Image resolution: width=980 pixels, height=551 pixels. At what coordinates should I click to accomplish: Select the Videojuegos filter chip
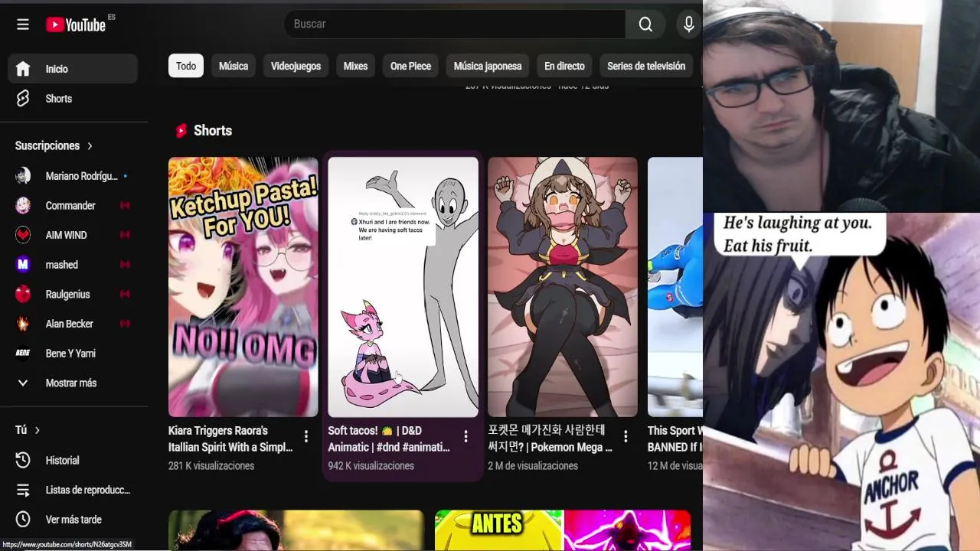[296, 66]
